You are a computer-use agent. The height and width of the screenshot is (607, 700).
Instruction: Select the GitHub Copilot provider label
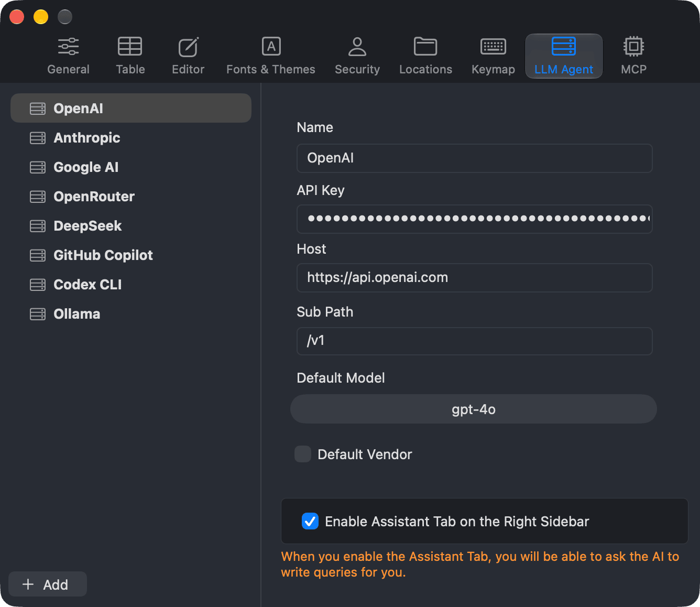tap(103, 255)
